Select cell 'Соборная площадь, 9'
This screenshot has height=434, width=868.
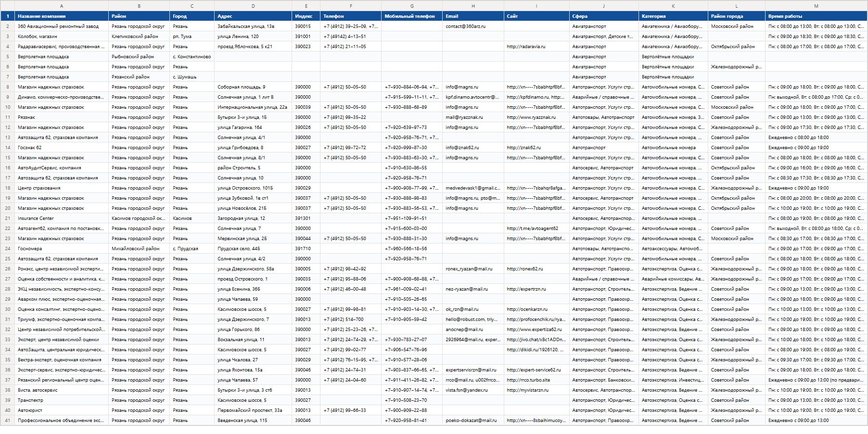[253, 87]
